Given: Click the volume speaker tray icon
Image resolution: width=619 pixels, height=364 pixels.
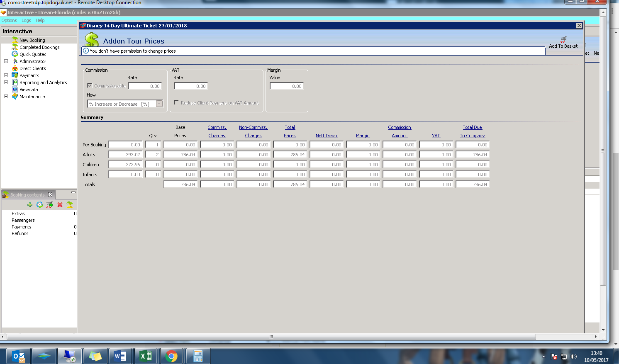Looking at the screenshot, I should [x=574, y=357].
